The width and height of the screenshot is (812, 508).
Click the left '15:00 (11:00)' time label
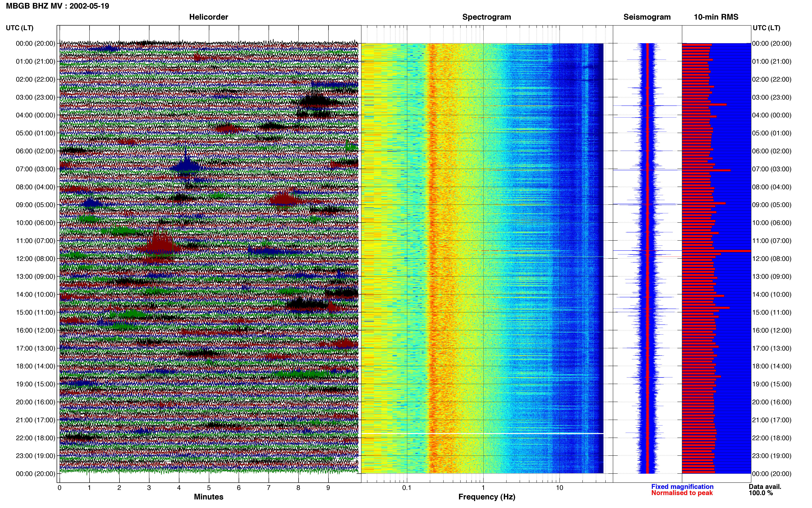pyautogui.click(x=35, y=312)
